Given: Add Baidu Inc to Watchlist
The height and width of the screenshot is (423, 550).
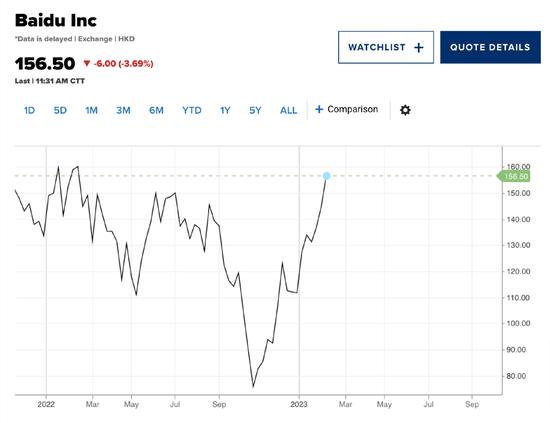Looking at the screenshot, I should 386,47.
